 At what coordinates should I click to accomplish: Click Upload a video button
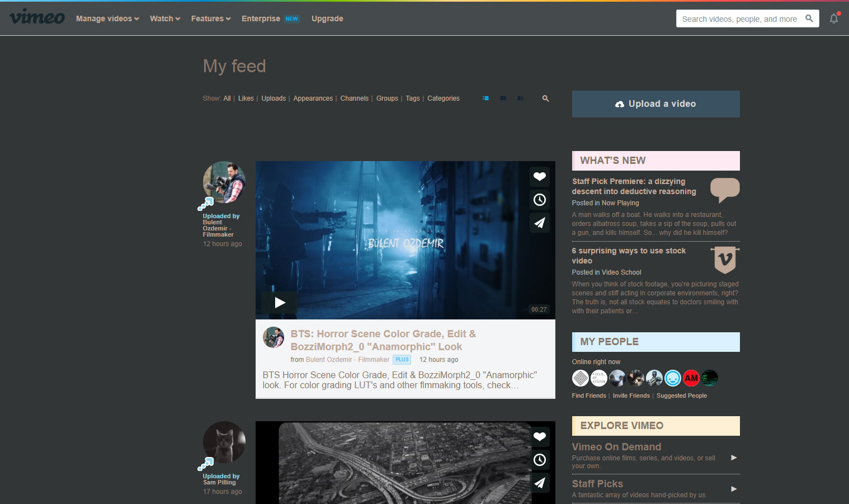pos(655,104)
